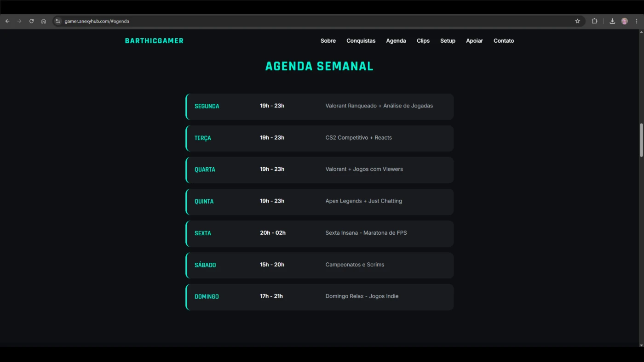This screenshot has width=644, height=362.
Task: Click the 19h - 23h time in QUINTA row
Action: tap(272, 201)
